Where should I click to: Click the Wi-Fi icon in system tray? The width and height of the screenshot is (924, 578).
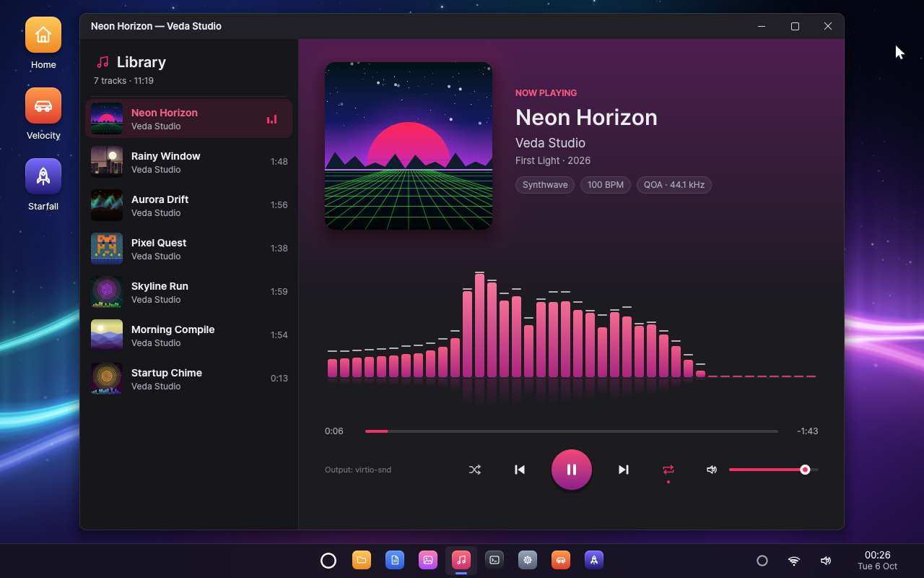coord(794,561)
